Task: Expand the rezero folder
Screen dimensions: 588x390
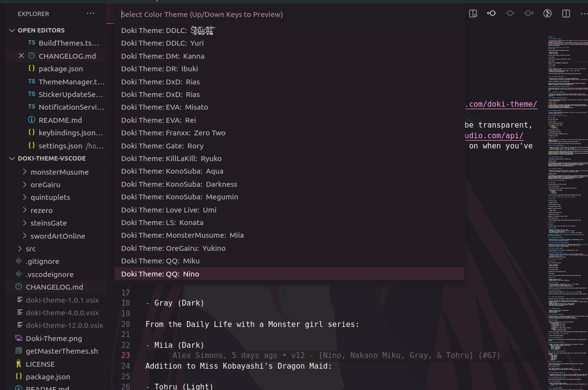Action: [24, 210]
